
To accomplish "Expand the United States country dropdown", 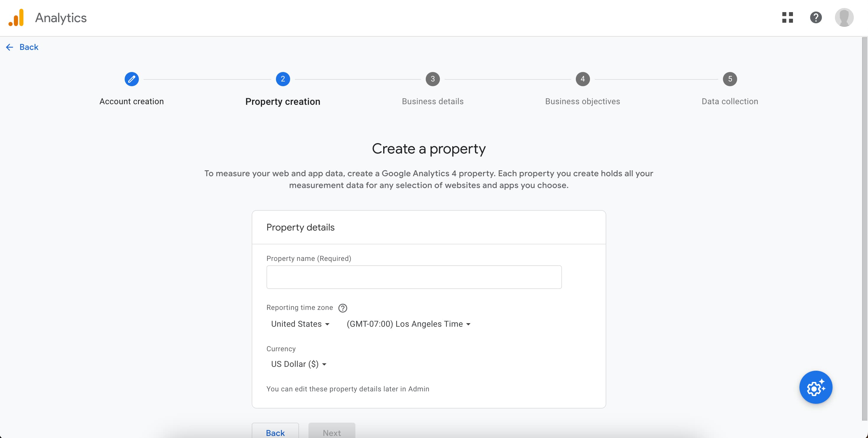I will 300,324.
